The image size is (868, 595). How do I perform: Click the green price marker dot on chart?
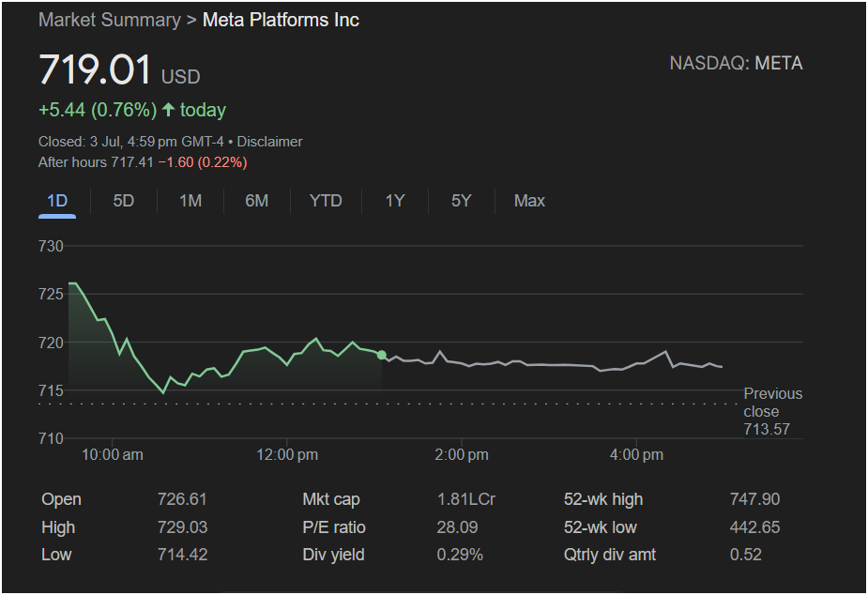(381, 355)
